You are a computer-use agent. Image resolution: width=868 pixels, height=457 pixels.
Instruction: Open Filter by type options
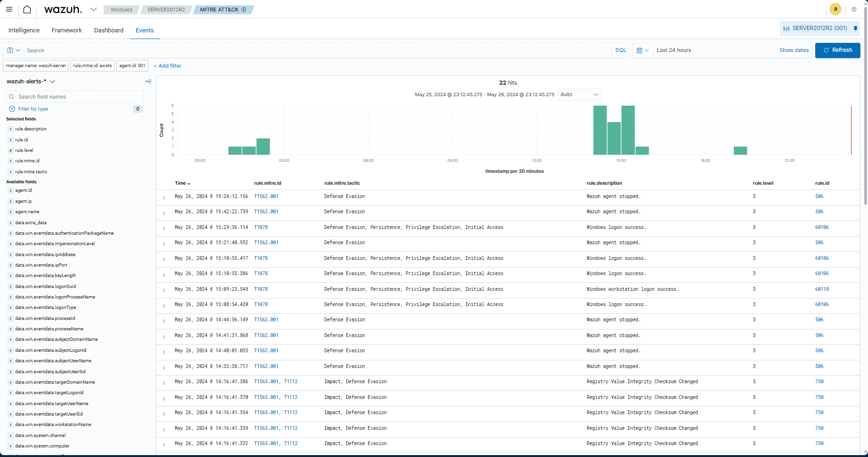click(x=33, y=109)
